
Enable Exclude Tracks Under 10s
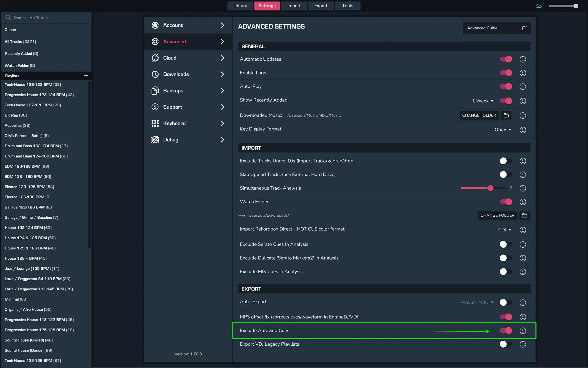(x=505, y=161)
